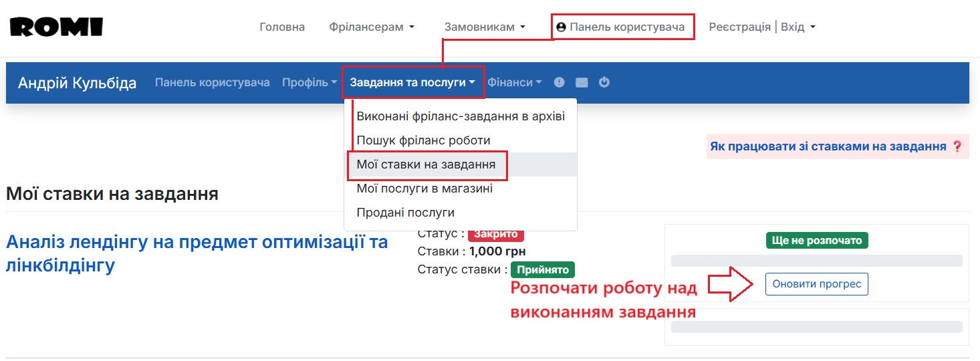Image resolution: width=980 pixels, height=361 pixels.
Task: Expand the Реєстрація | Вхід dropdown
Action: [762, 27]
